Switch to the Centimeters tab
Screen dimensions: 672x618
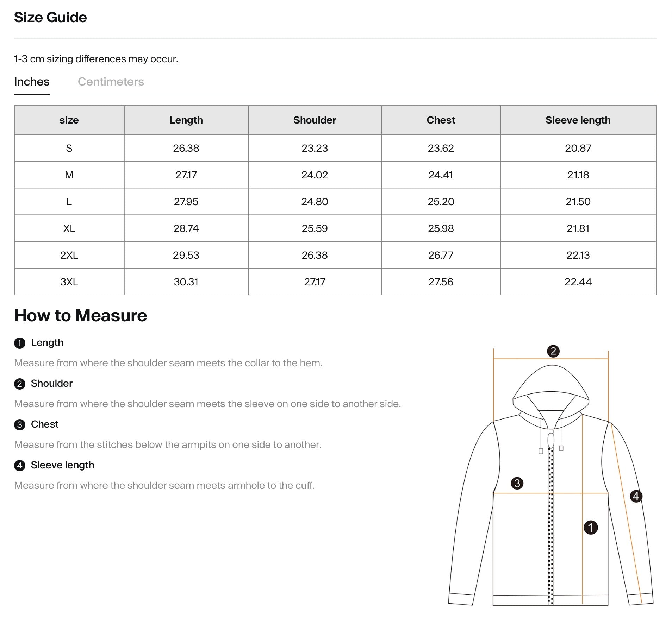click(111, 82)
